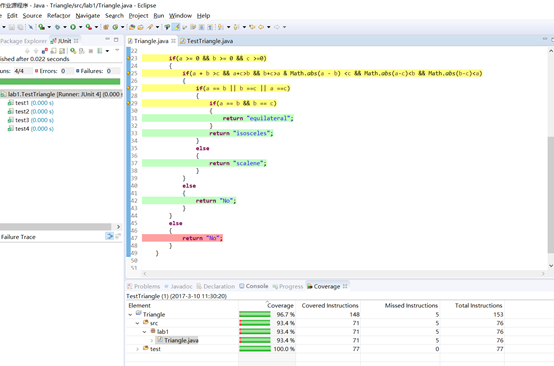Screen dimensions: 554x366
Task: Open the Navigate menu
Action: pyautogui.click(x=88, y=16)
